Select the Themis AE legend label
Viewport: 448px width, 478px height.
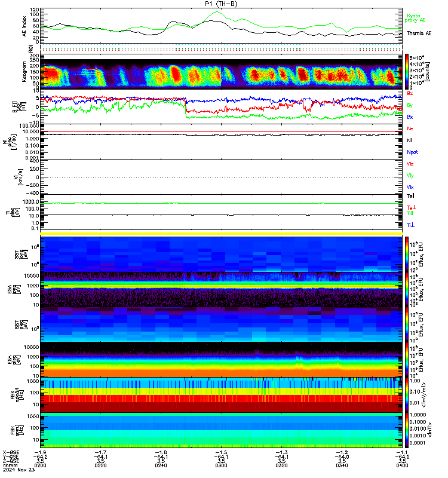coord(419,33)
